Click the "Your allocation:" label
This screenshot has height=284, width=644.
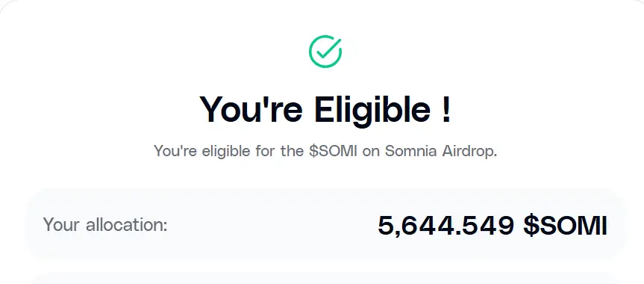tap(105, 225)
